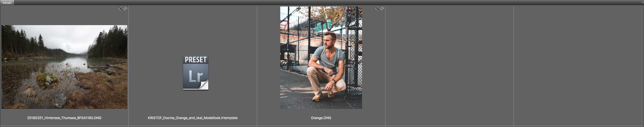The width and height of the screenshot is (644, 127).
Task: Select the Orange.DNG crouching man thumbnail
Action: (x=321, y=58)
